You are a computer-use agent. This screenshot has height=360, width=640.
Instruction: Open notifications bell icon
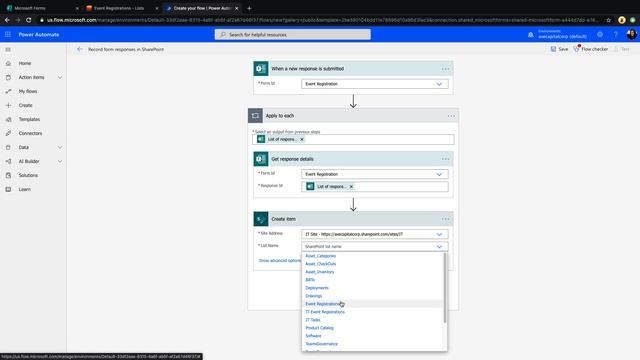(x=530, y=35)
